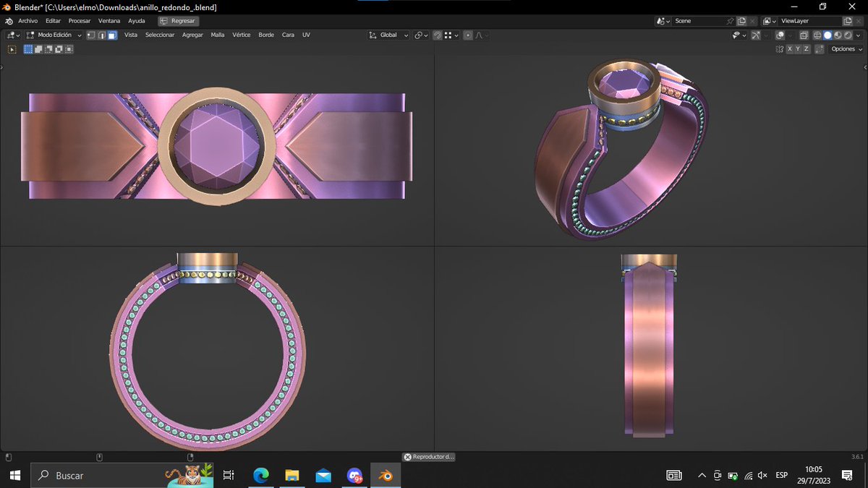Click the new scene icon
The height and width of the screenshot is (488, 868).
point(741,21)
